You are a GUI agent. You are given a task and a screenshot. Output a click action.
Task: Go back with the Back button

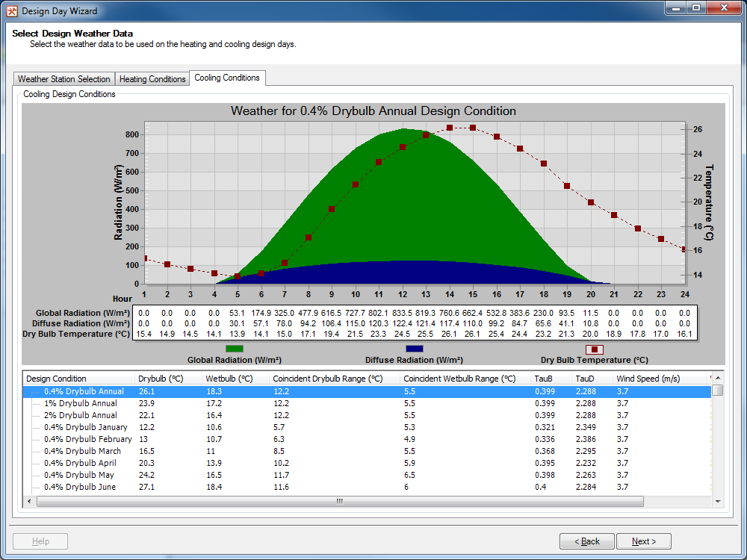[x=587, y=541]
